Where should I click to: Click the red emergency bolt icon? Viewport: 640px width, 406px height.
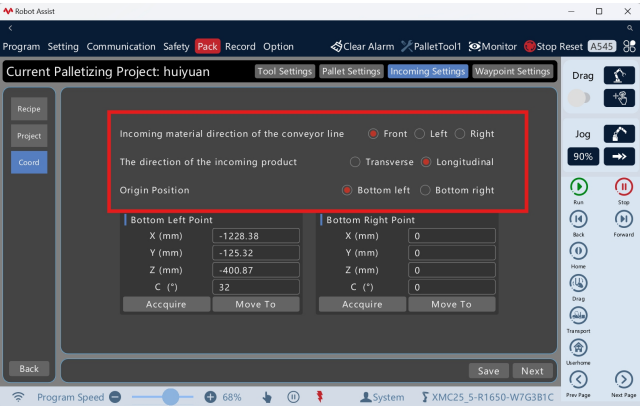[320, 396]
